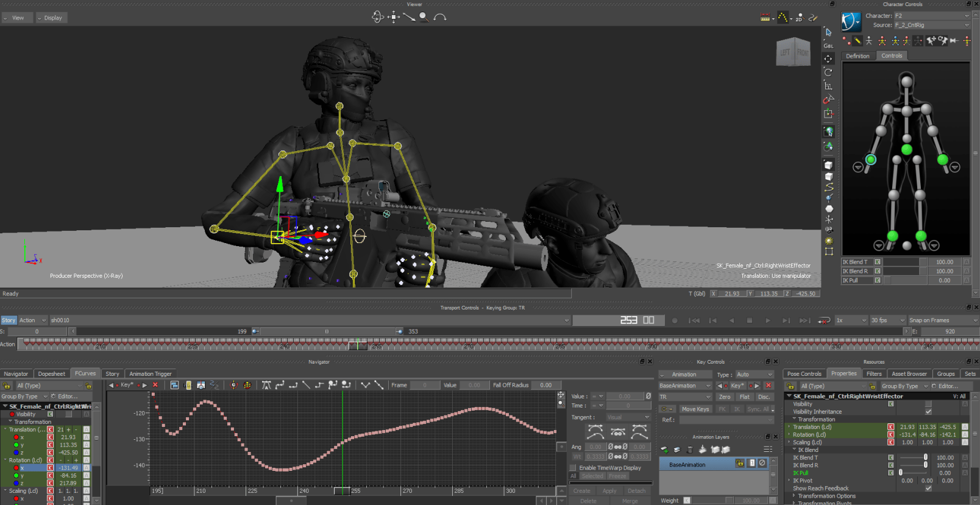Click the Translate move tool icon
Viewport: 980px width, 505px height.
[828, 58]
